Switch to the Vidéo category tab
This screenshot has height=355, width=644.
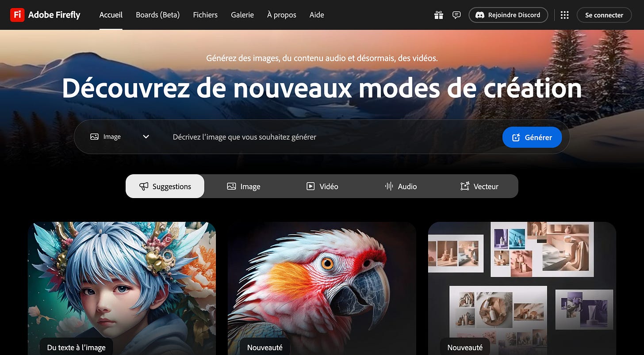pyautogui.click(x=322, y=186)
